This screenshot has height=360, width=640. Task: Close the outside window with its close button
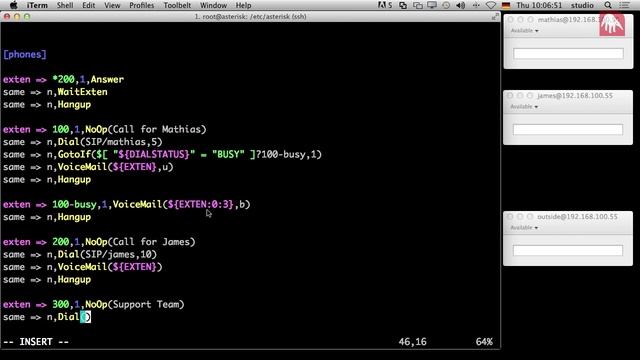click(x=510, y=217)
